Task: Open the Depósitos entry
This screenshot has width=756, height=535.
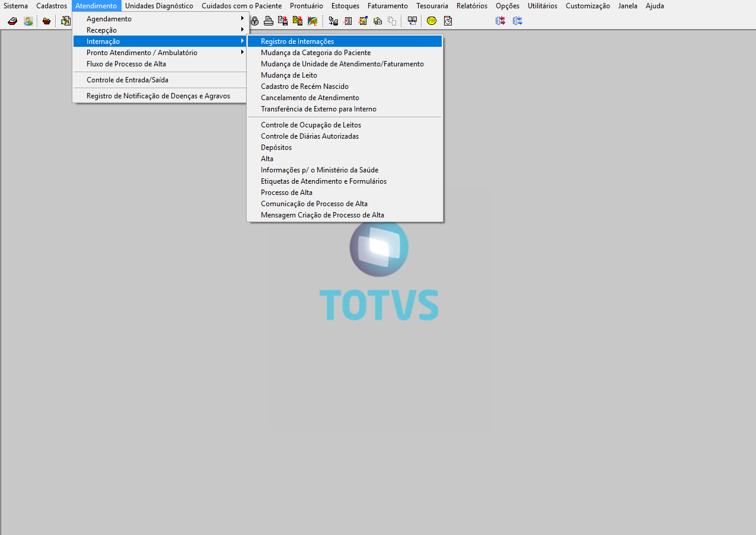Action: coord(344,148)
